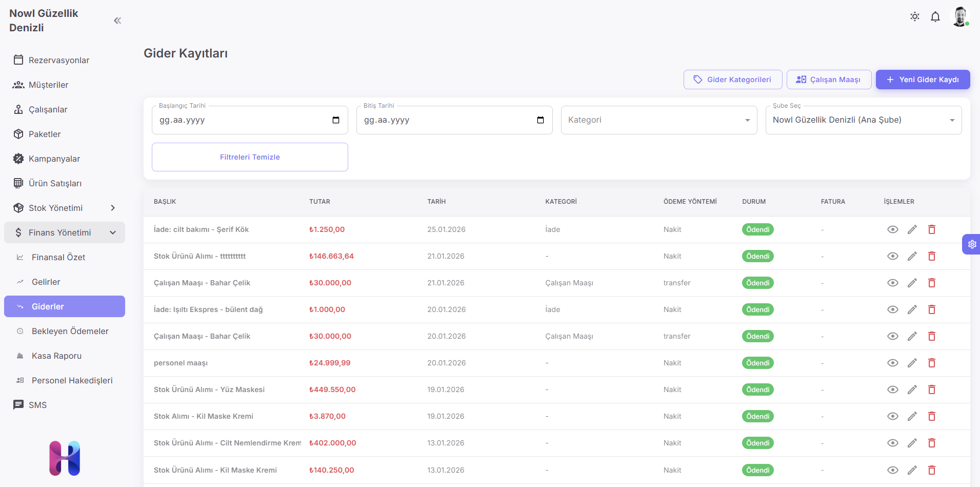Click the Bitiş Tarihi date field
Viewport: 980px width, 487px height.
446,120
